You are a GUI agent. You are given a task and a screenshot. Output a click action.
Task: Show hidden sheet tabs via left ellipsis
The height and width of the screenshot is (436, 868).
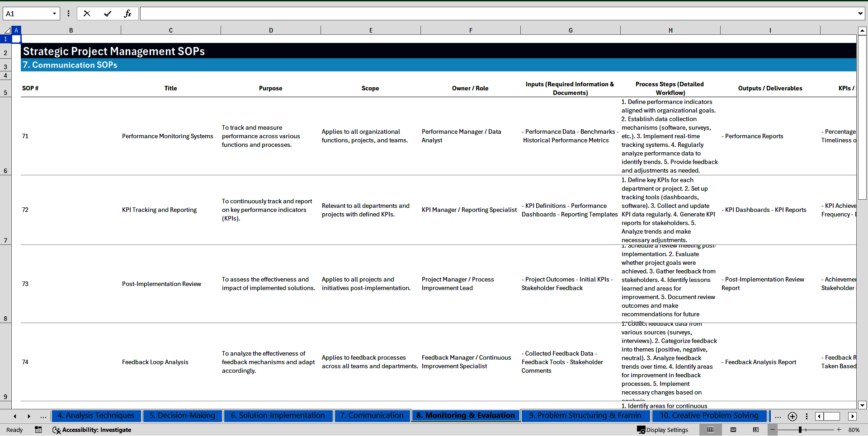pyautogui.click(x=43, y=416)
